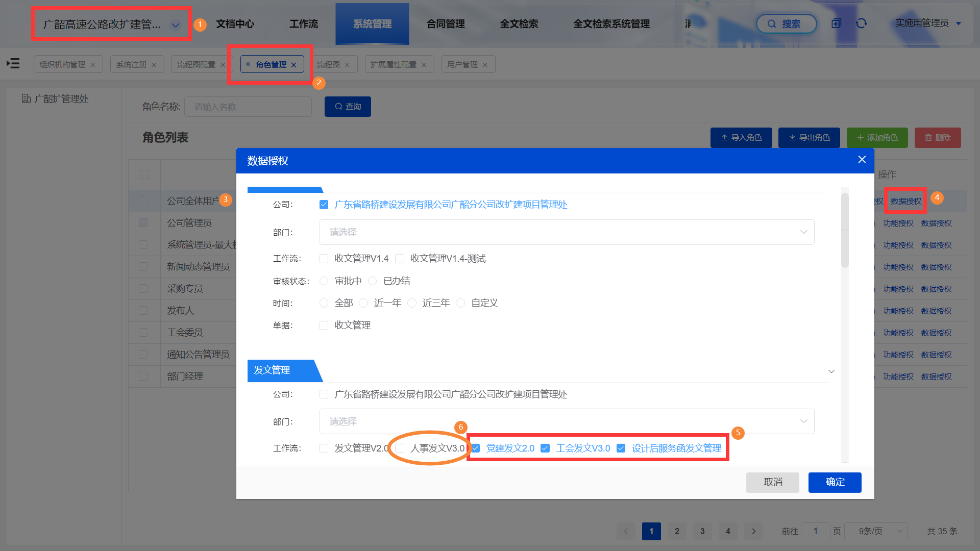Open the 流程图配置 tab

(196, 65)
